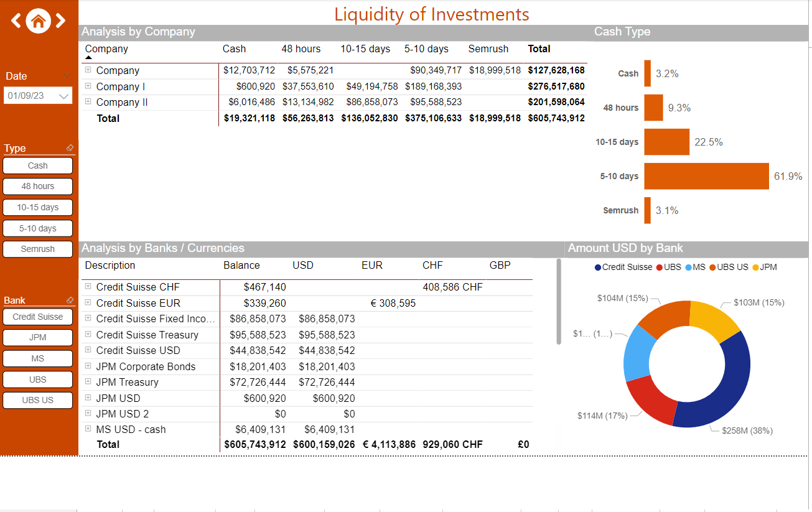
Task: Select the $127,628,168 total cell
Action: pos(556,70)
